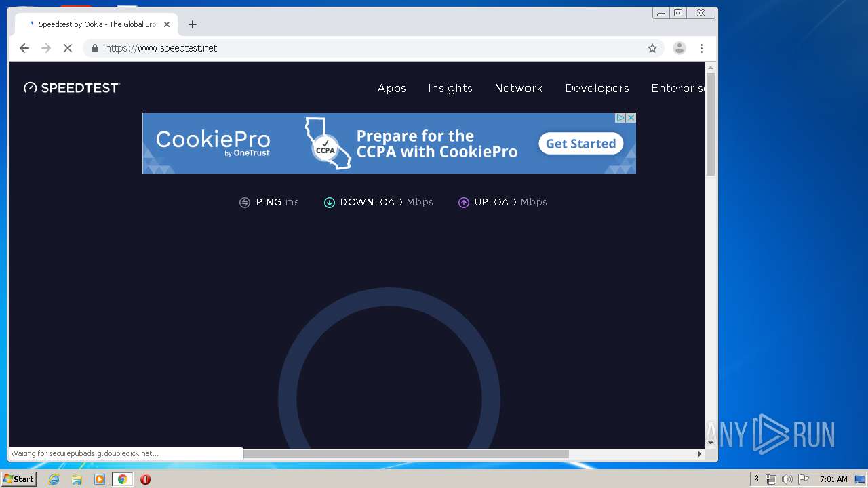Open the Enterprise menu
Viewport: 868px width, 488px height.
click(678, 88)
